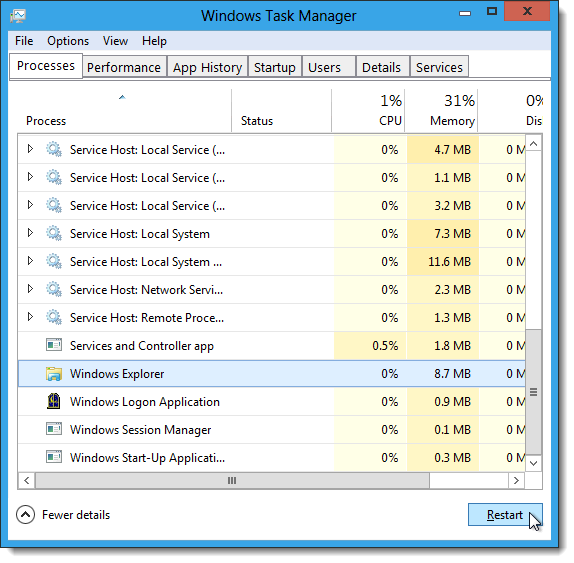574x563 pixels.
Task: Click the Windows Start-Up Application icon
Action: click(54, 457)
